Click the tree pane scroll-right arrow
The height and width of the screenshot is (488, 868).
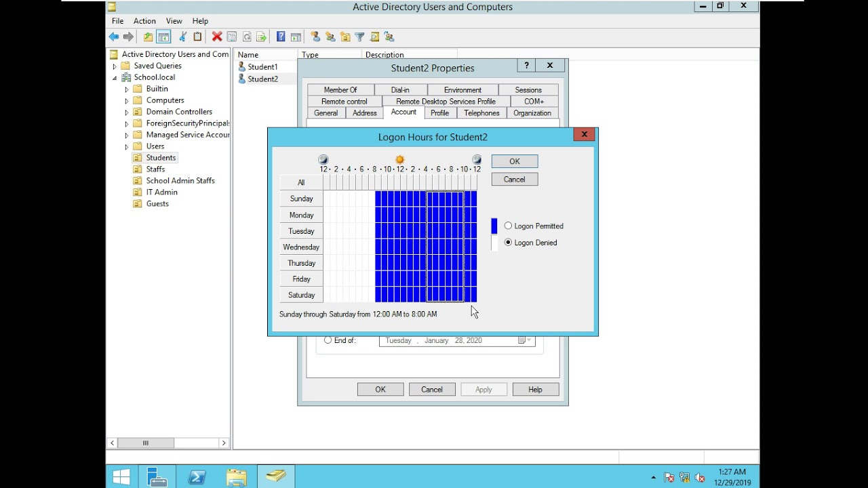click(x=224, y=443)
